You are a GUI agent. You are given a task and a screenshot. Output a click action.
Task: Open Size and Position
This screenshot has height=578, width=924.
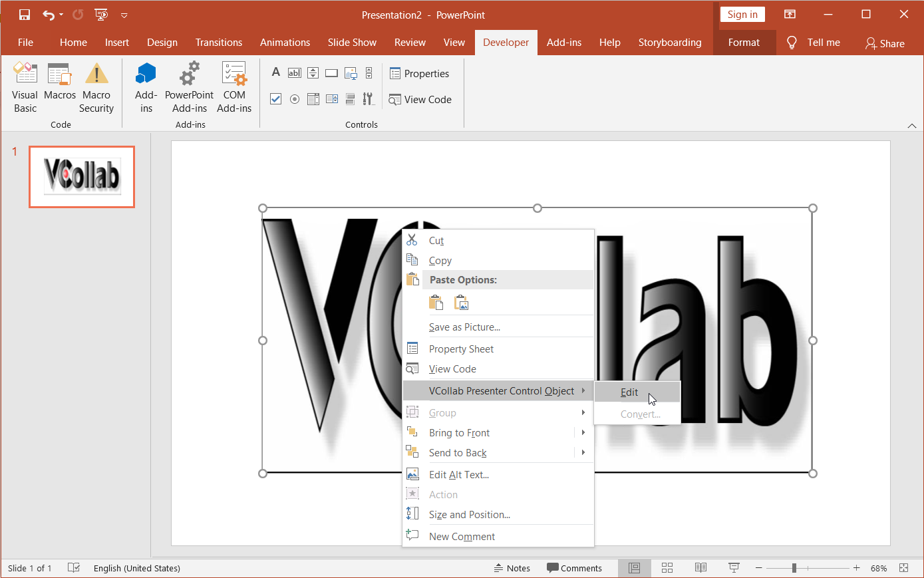coord(498,514)
